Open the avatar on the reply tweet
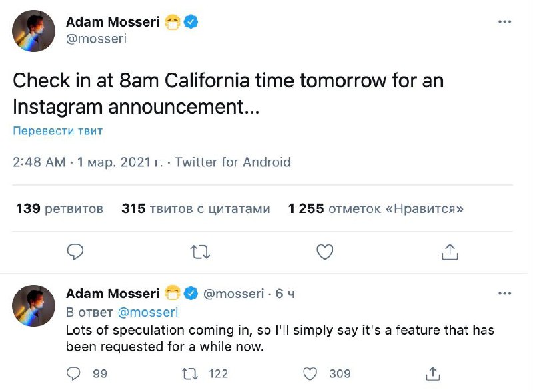Screen dimensions: 533x392 pos(34,305)
